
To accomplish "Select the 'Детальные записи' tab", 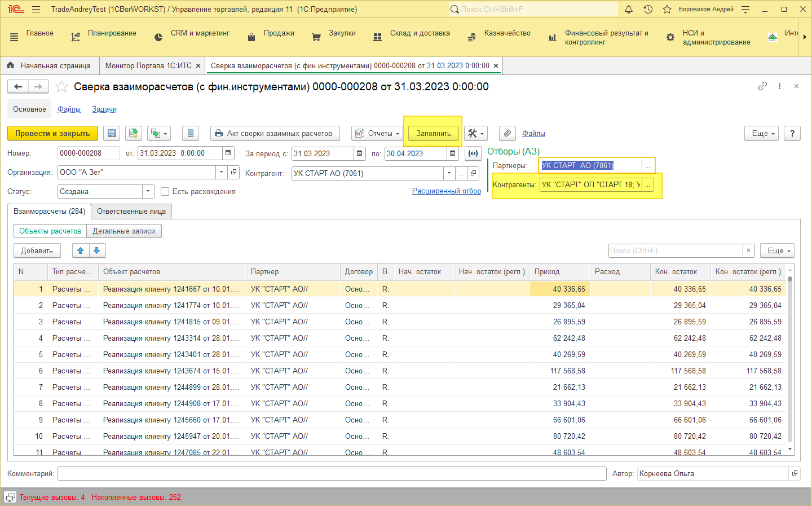I will [x=124, y=231].
